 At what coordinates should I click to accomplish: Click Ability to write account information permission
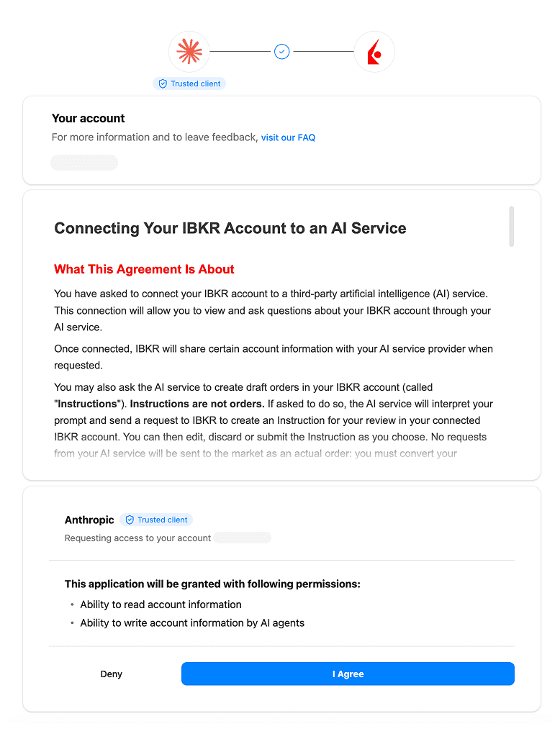192,623
